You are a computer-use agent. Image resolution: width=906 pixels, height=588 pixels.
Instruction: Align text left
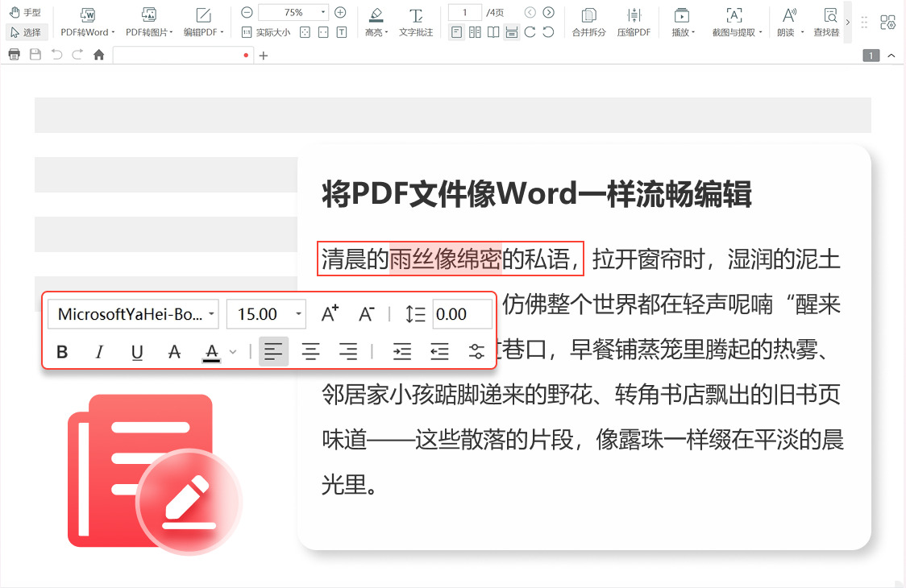[273, 351]
